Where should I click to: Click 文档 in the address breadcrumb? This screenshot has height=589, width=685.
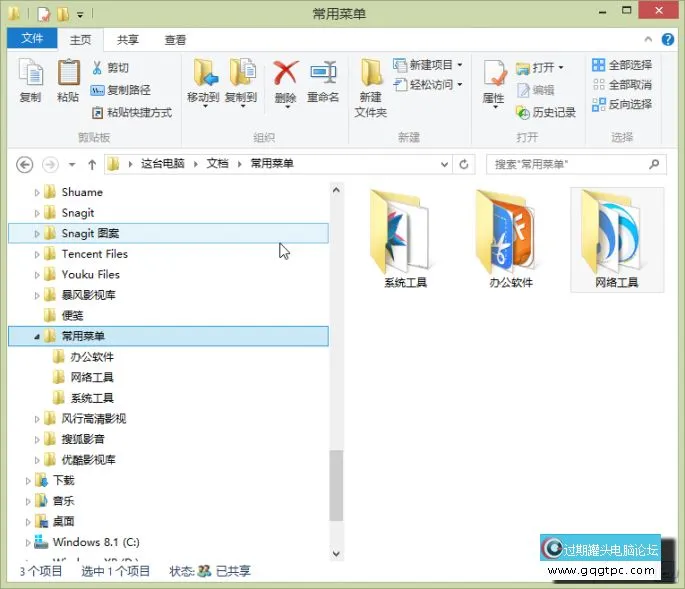[x=217, y=164]
